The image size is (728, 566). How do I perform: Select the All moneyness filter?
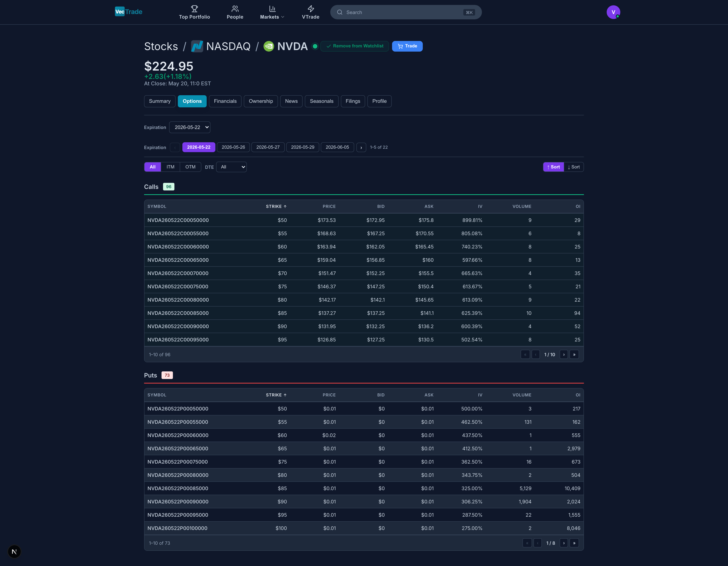click(x=153, y=167)
